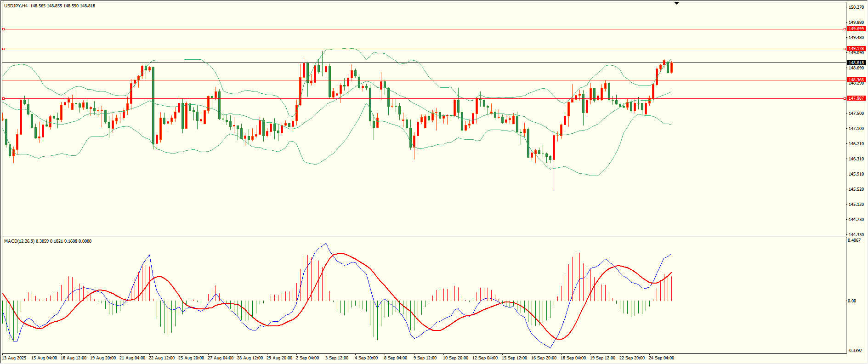Click the red 149.178 price label

click(856, 49)
